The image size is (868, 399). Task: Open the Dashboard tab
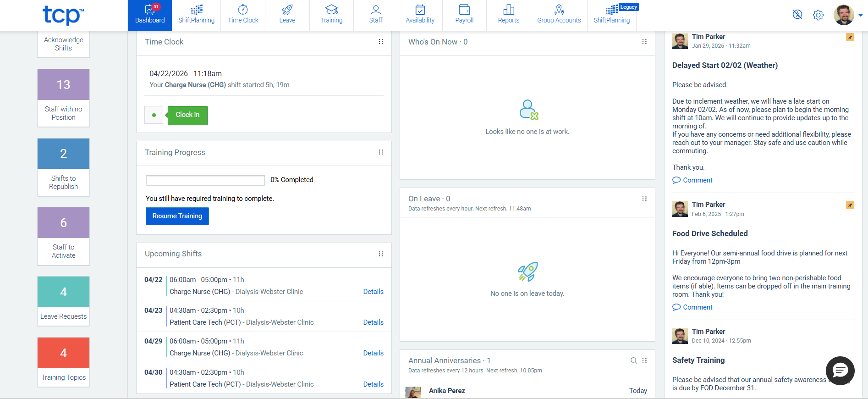[x=150, y=15]
